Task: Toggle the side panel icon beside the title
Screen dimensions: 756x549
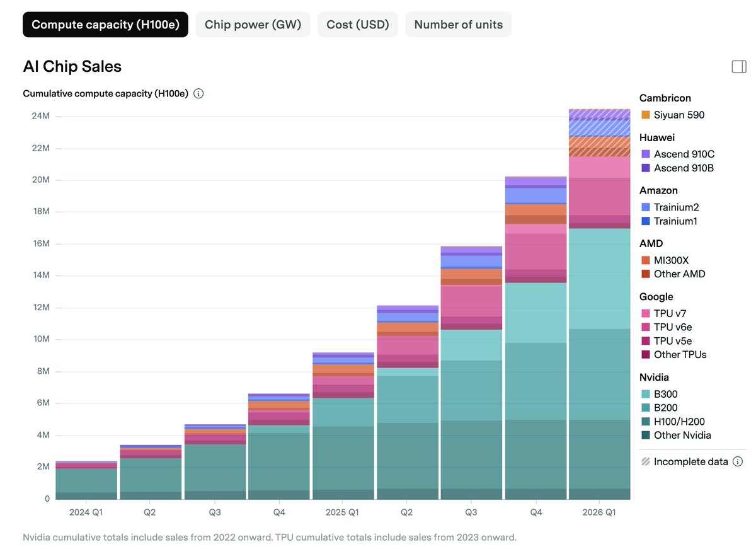Action: point(738,67)
